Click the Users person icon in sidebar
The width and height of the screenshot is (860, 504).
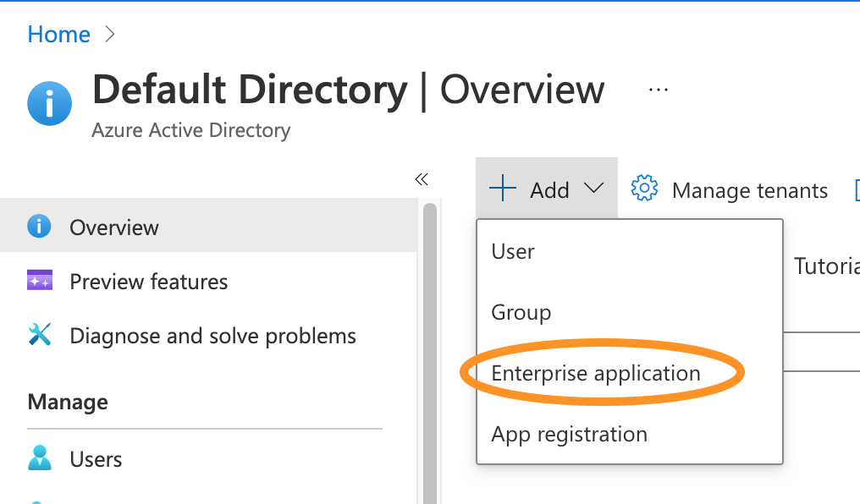tap(40, 459)
